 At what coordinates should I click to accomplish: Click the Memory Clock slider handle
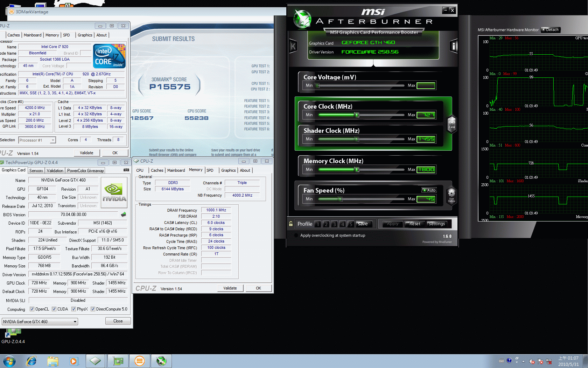357,170
